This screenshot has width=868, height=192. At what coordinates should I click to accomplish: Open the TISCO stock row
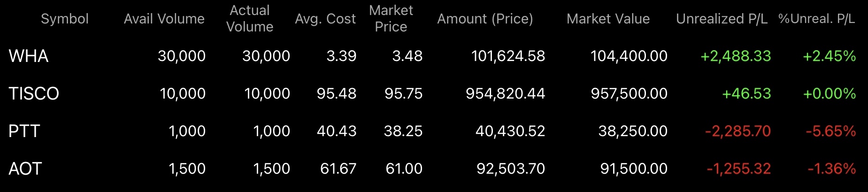coord(434,93)
